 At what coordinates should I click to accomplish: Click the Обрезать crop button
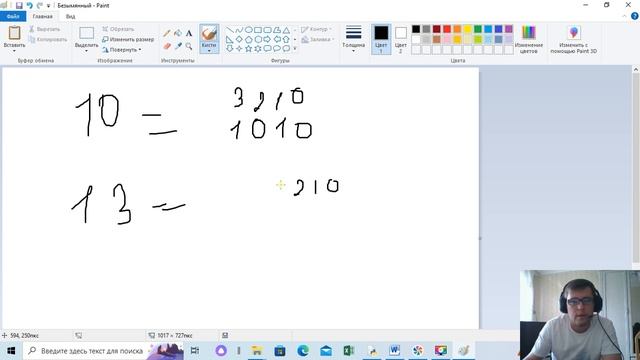pyautogui.click(x=118, y=29)
